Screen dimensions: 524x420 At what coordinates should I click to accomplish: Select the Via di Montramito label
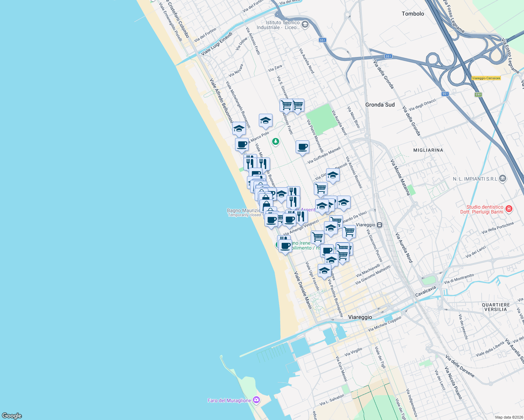(x=459, y=279)
